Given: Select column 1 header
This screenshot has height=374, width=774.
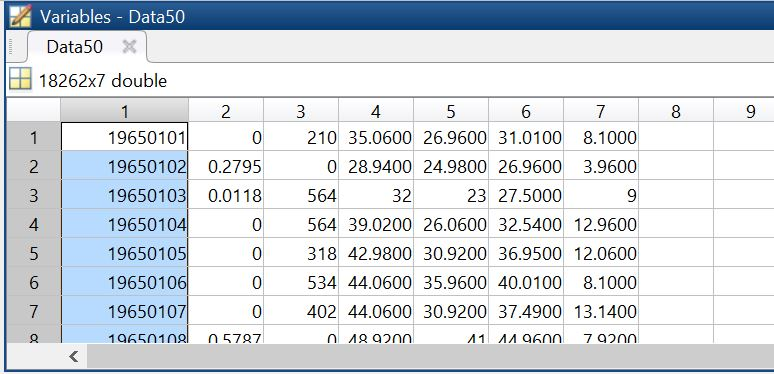Looking at the screenshot, I should pos(124,111).
